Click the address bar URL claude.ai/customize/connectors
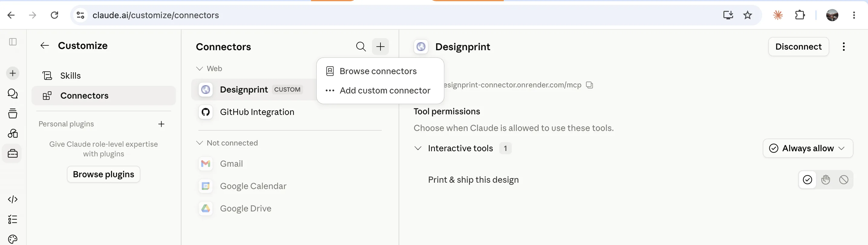Image resolution: width=868 pixels, height=245 pixels. coord(156,15)
